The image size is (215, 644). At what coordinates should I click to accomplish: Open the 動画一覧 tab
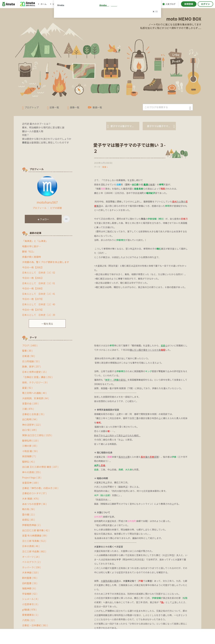(95, 108)
